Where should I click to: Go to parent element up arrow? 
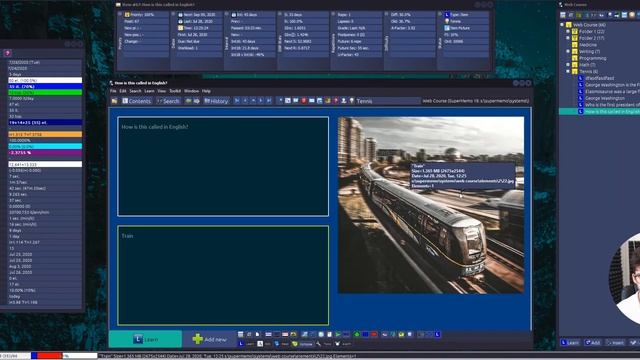pos(253,101)
